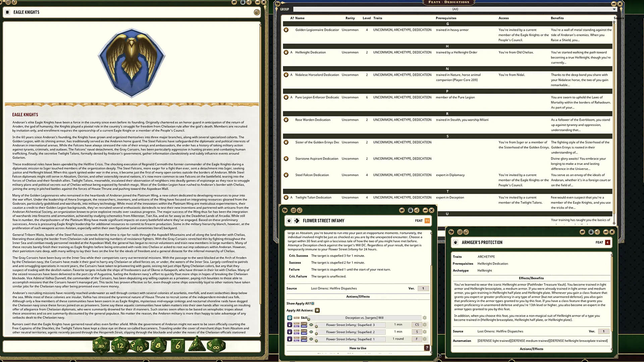Click the green d20 die

pyautogui.click(x=101, y=346)
